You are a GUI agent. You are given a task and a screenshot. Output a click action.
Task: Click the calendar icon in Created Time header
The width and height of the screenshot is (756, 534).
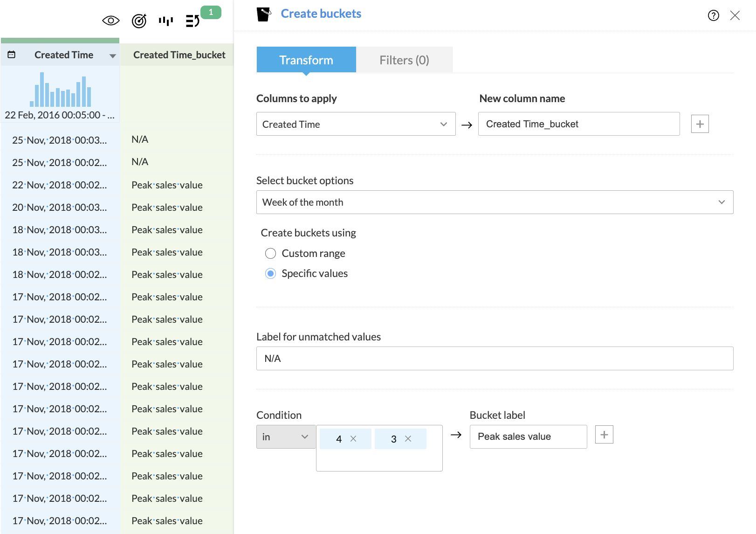coord(12,55)
